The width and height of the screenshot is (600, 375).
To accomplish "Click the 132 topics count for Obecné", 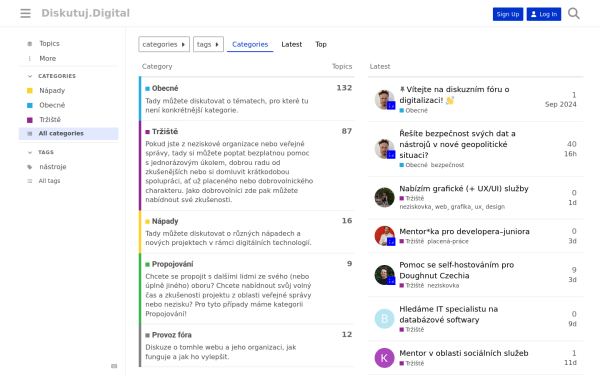I will 344,88.
